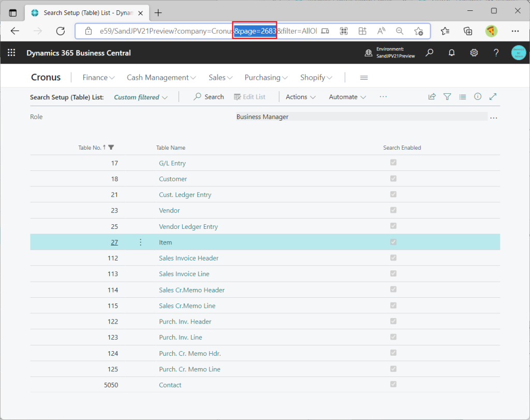Toggle Search Enabled checkbox for G/L Entry
Screen dimensions: 530x420
click(x=393, y=163)
